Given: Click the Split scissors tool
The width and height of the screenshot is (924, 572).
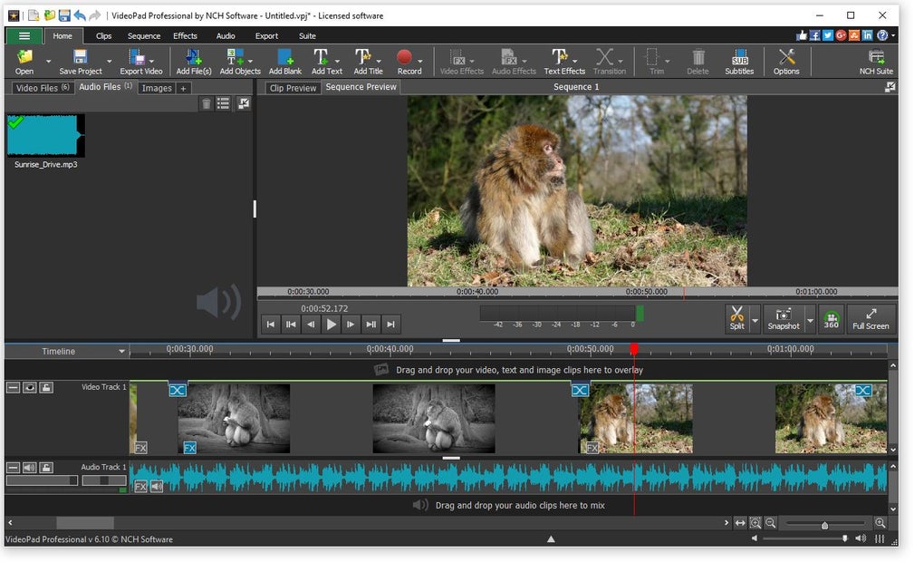Looking at the screenshot, I should 736,318.
